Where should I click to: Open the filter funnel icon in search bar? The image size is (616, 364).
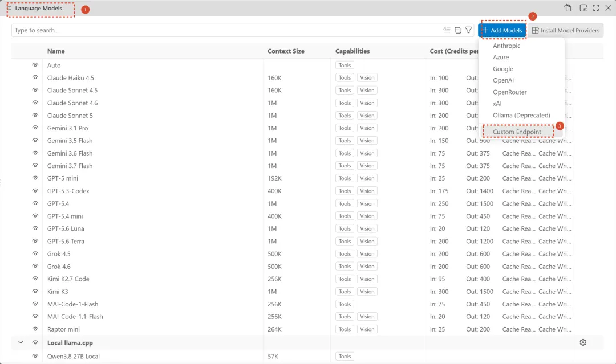pos(469,30)
